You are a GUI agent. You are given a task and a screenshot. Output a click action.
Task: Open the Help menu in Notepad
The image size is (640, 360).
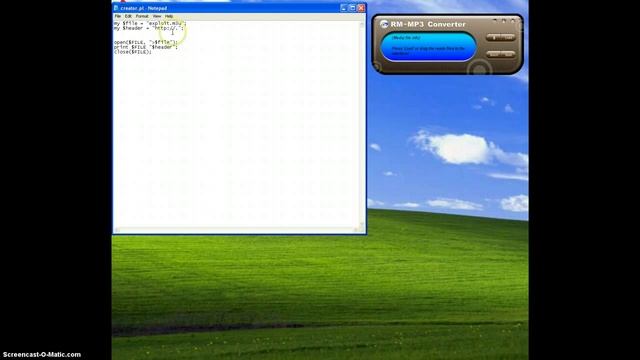[x=169, y=16]
